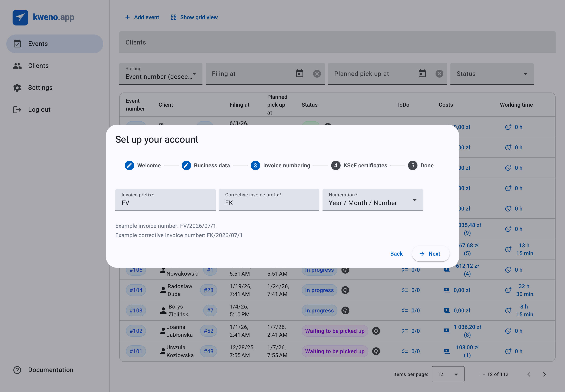Click Waiting to be picked up chip of #102
Screen dimensions: 565x392
[x=335, y=331]
